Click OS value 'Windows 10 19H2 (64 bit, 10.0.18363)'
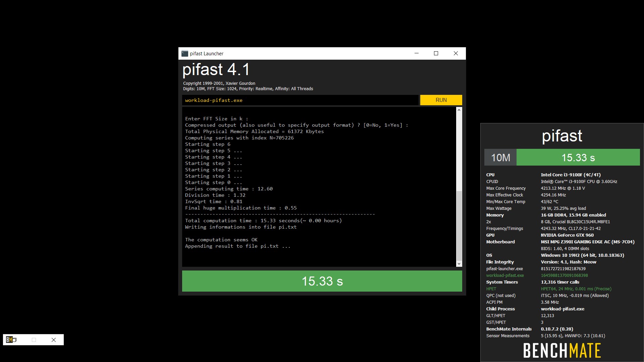This screenshot has width=644, height=362. [583, 255]
